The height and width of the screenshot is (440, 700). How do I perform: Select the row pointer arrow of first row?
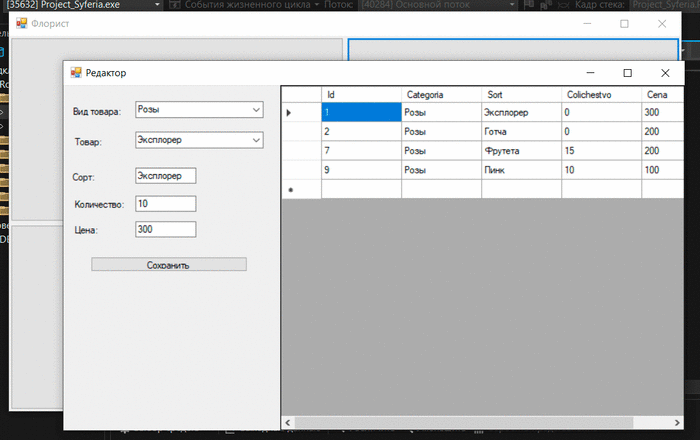tap(290, 113)
